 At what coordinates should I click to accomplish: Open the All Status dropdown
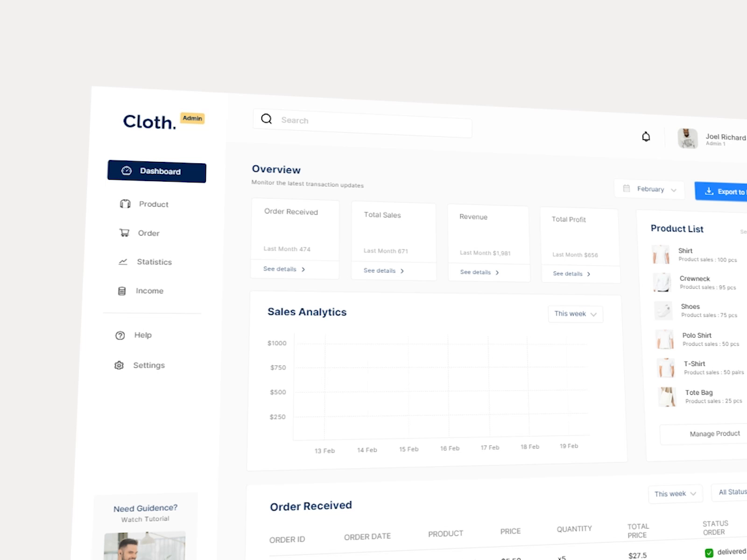coord(733,492)
